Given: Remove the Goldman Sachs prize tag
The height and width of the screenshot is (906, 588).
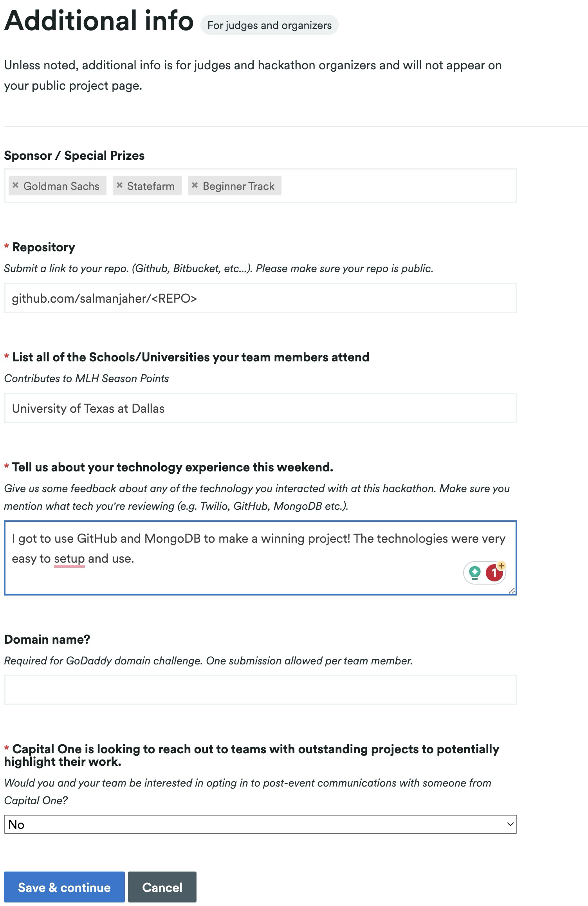Looking at the screenshot, I should coord(16,185).
